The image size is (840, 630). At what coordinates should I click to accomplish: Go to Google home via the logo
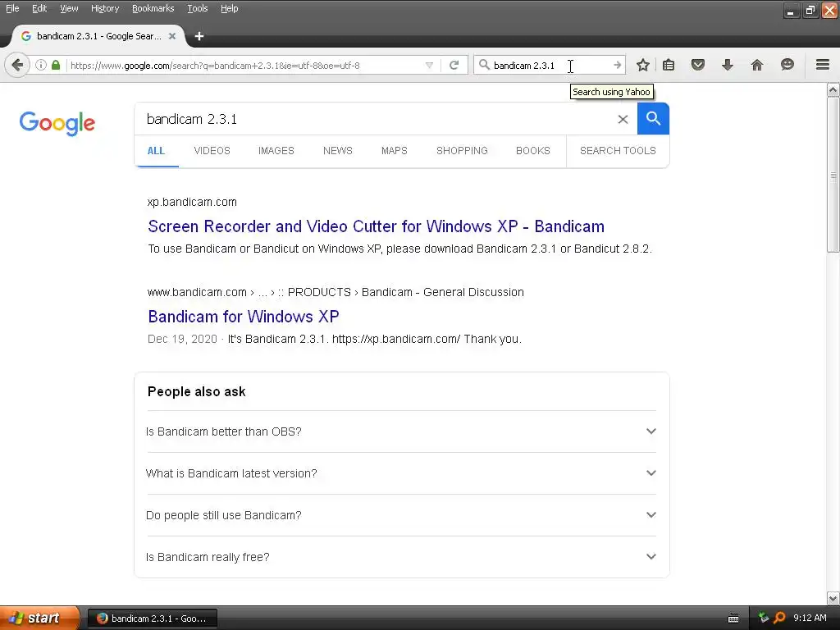point(57,123)
